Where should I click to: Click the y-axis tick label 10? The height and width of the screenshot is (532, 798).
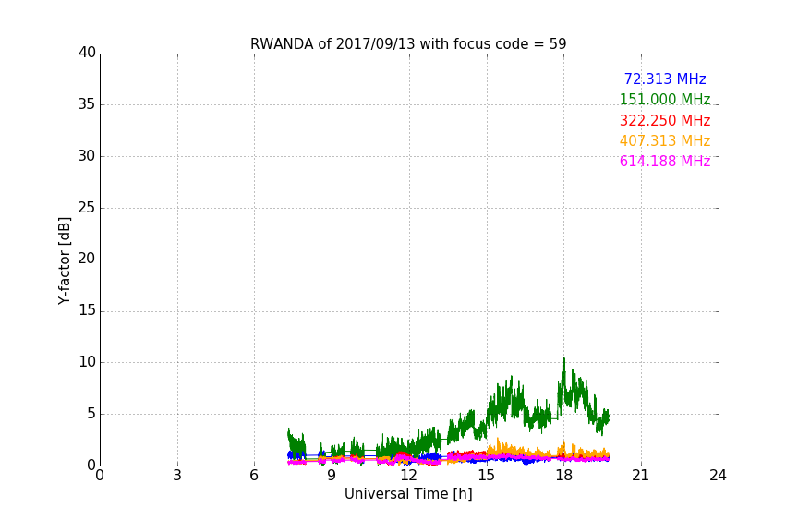click(x=87, y=362)
